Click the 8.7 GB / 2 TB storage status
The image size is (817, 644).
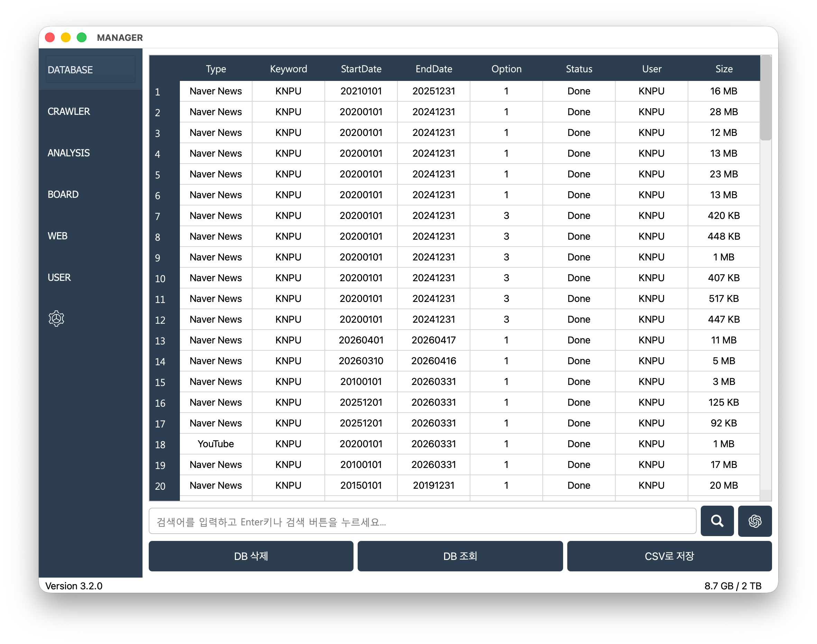tap(733, 586)
